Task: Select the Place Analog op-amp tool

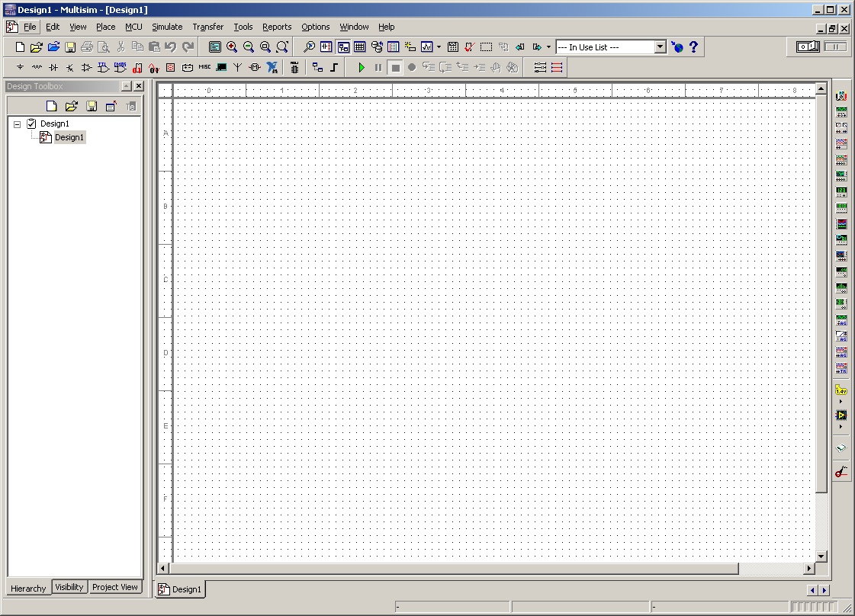Action: point(87,68)
